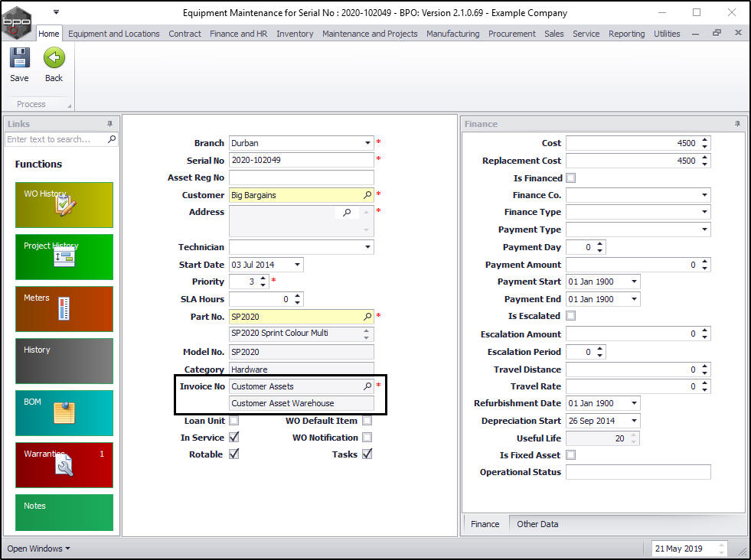Increase the Priority spinner value
Screen dimensions: 751x560
263,278
